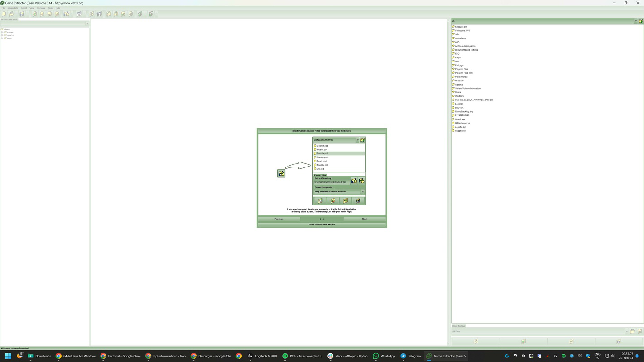
Task: Select pagefile.sys in the directory list
Action: point(460,127)
